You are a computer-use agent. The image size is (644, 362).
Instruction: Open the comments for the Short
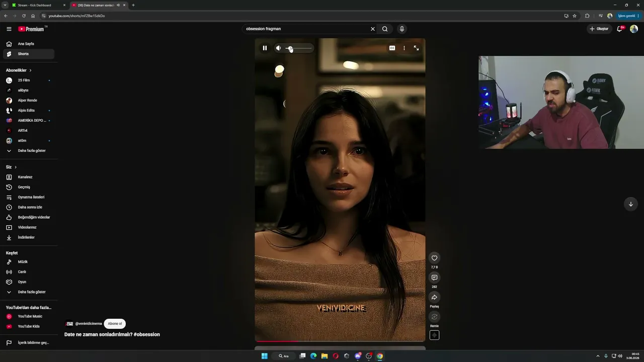point(434,278)
